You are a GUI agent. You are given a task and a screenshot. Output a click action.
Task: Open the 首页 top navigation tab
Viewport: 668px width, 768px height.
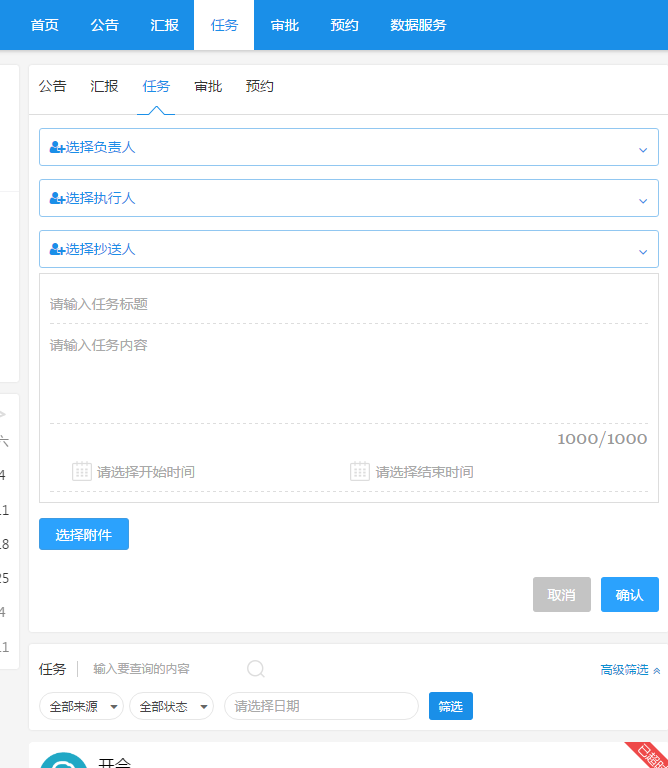point(45,25)
